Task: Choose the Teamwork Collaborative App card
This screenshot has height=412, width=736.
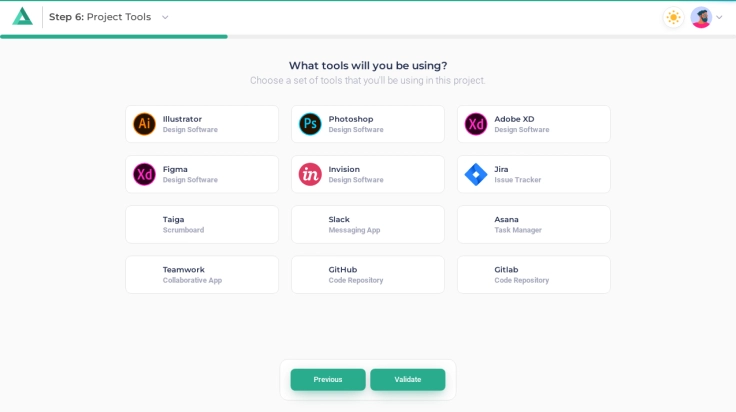Action: click(x=202, y=274)
